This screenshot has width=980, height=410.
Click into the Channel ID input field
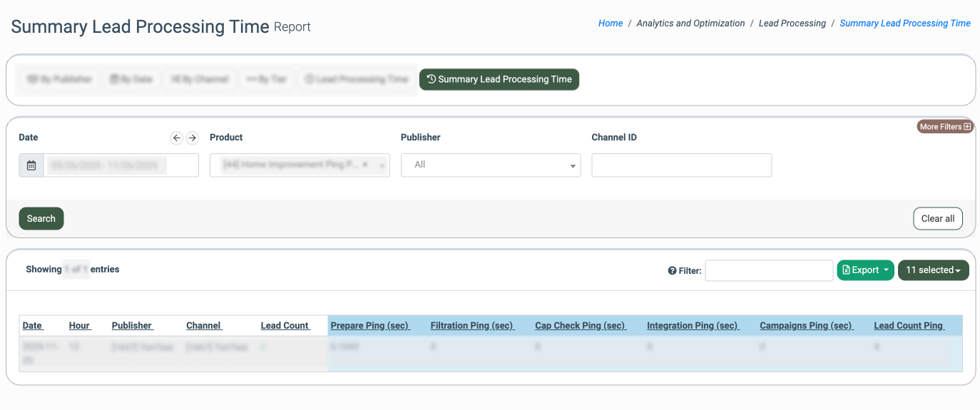coord(681,165)
